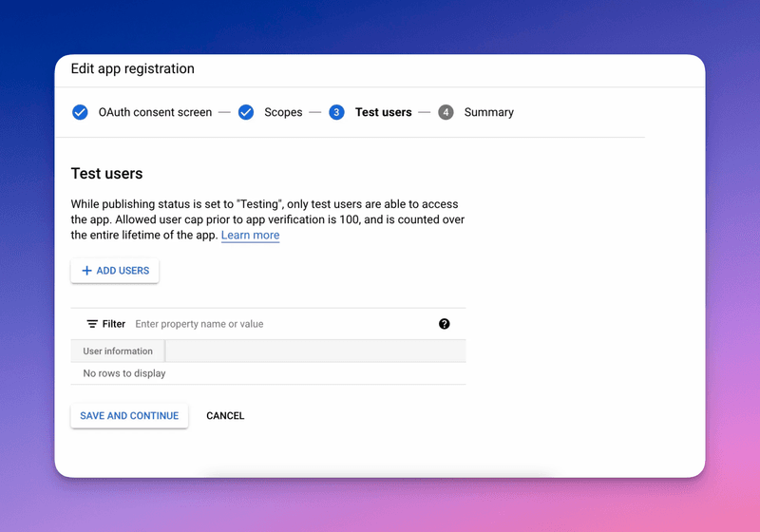The image size is (760, 532).
Task: Cancel the app registration edit
Action: pyautogui.click(x=225, y=416)
